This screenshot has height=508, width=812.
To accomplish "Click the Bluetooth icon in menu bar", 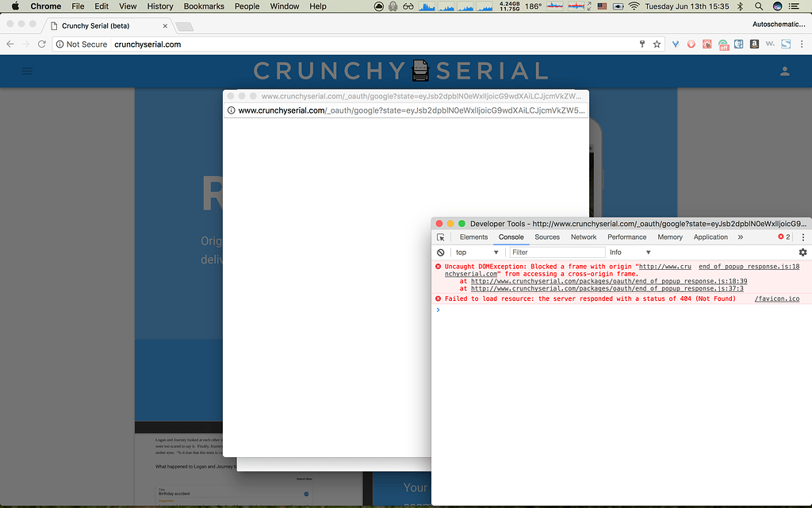I will (740, 6).
